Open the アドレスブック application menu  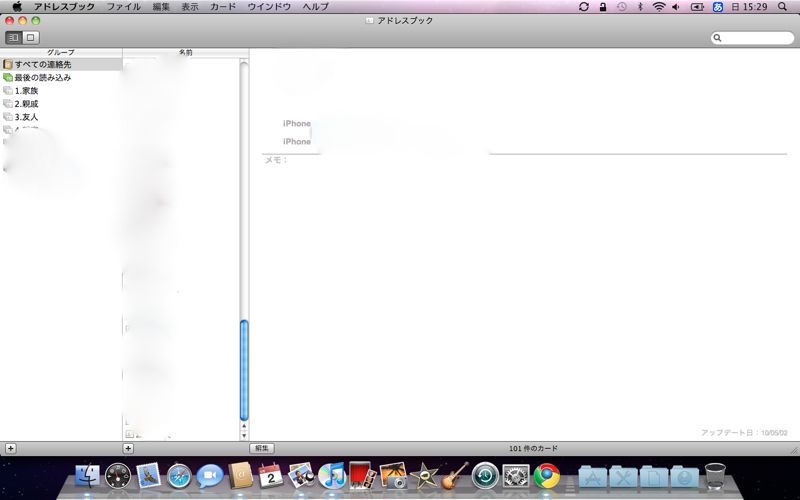point(64,7)
